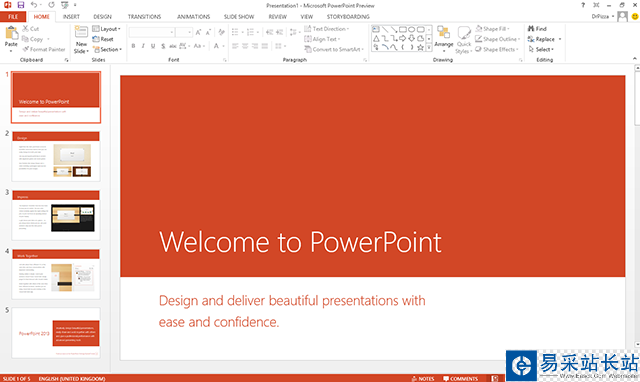The width and height of the screenshot is (640, 382).
Task: Choose the triangle shape in gallery
Action: (376, 38)
